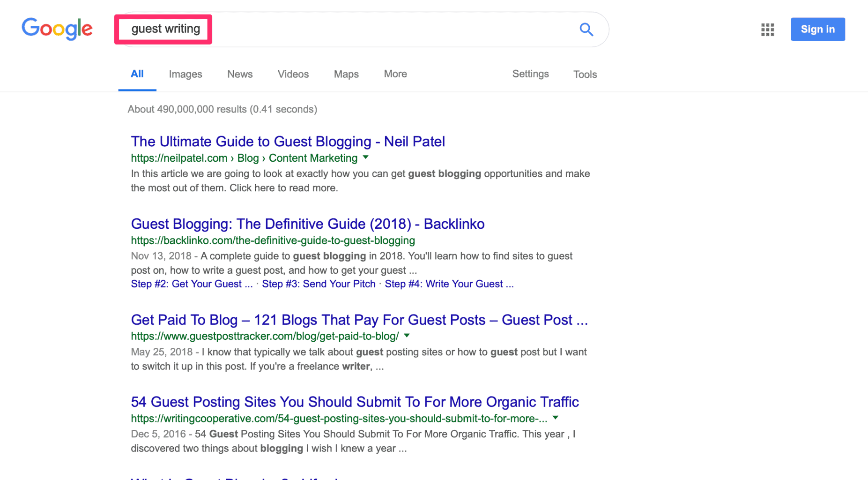Viewport: 868px width, 480px height.
Task: Switch to the Images tab
Action: (x=185, y=74)
